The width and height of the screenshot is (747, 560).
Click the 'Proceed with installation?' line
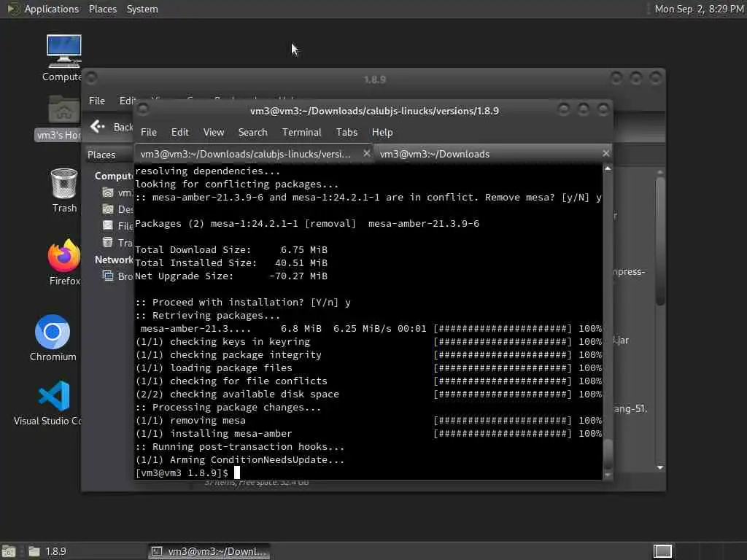[243, 303]
